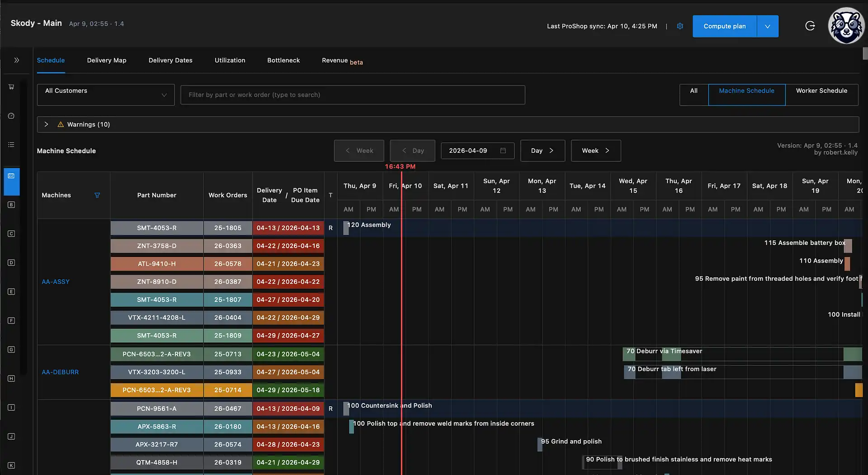
Task: Click the AA-DEBURR machine link
Action: 60,372
